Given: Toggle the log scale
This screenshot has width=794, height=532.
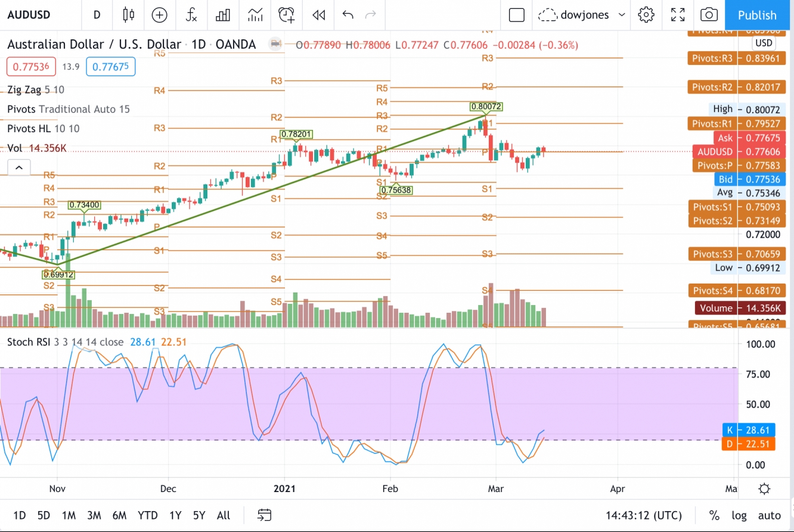Looking at the screenshot, I should [x=739, y=515].
